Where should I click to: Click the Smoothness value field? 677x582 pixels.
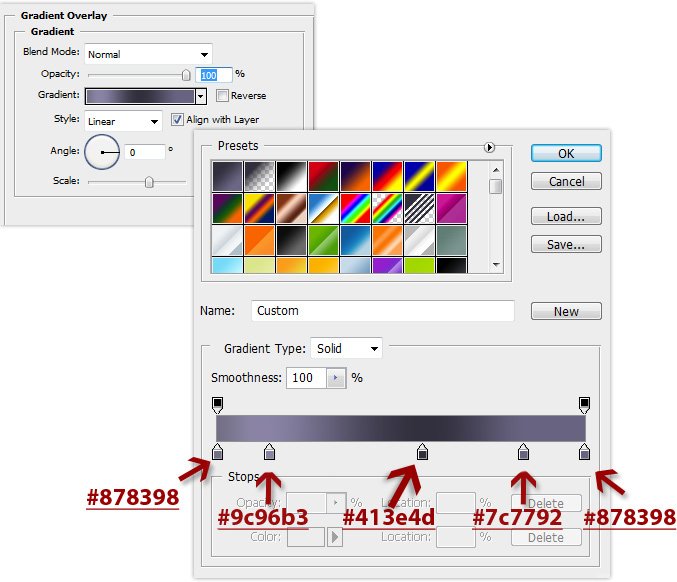[x=306, y=378]
